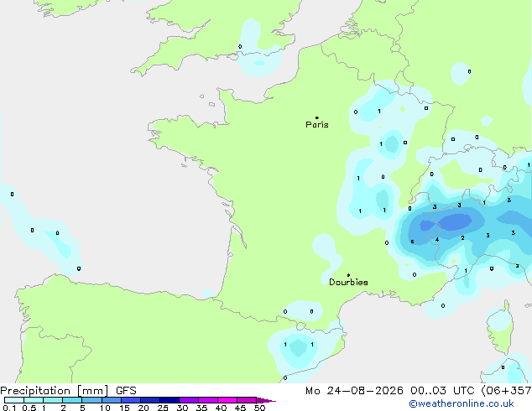This screenshot has width=532, height=411.
Task: Pick the 45 mm legend color swatch
Action: click(x=247, y=400)
